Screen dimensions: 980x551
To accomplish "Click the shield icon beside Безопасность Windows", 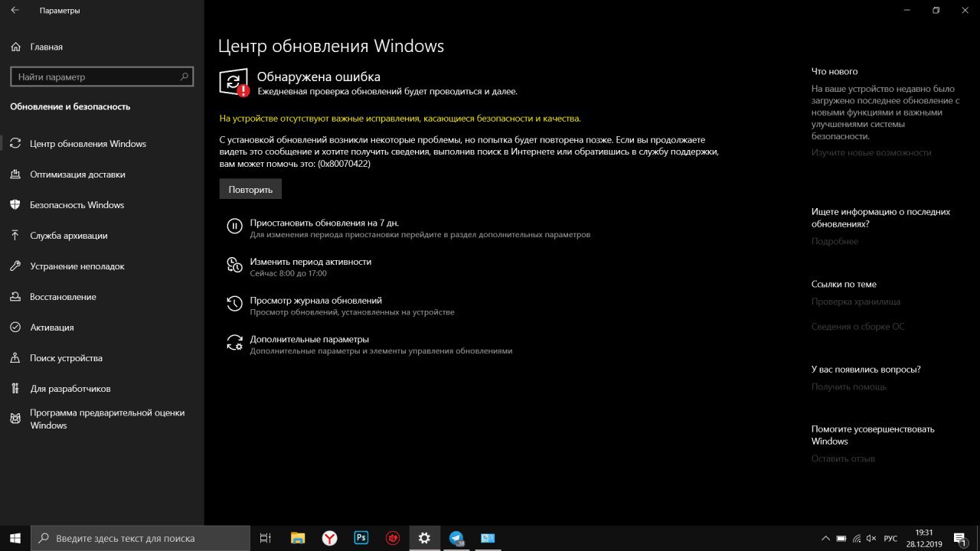I will [15, 205].
